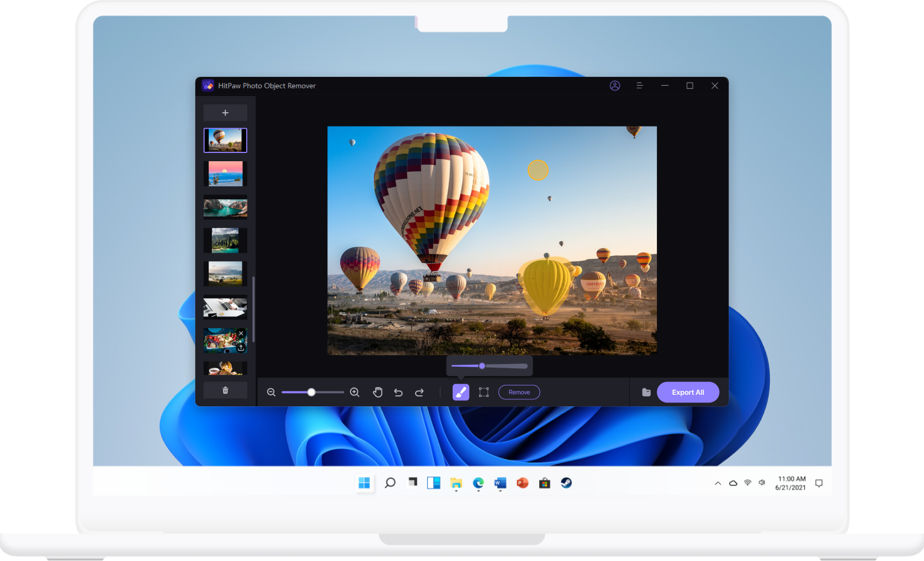Adjust the brush size slider
This screenshot has width=924, height=561.
pyautogui.click(x=482, y=366)
